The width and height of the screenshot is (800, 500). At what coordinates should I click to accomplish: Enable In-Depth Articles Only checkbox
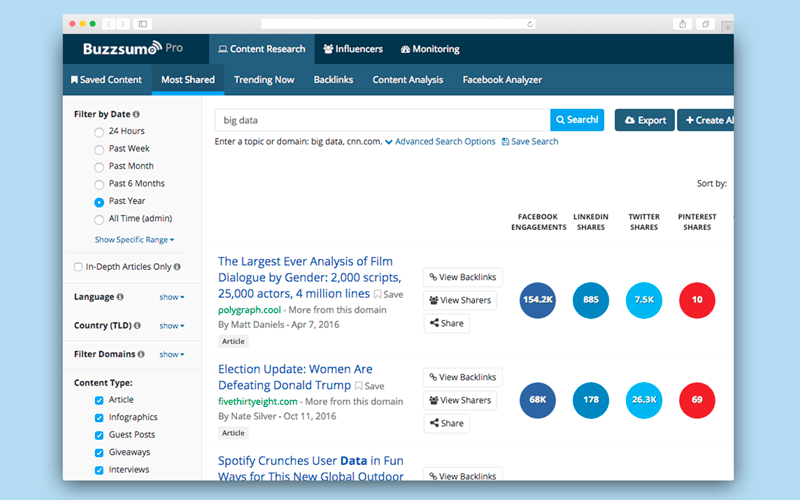(78, 267)
